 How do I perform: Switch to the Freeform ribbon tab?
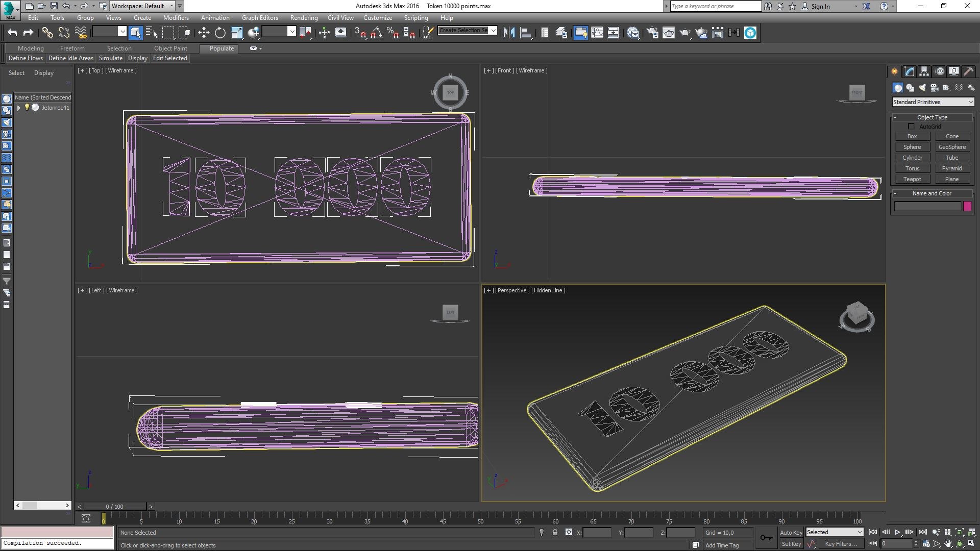click(72, 48)
